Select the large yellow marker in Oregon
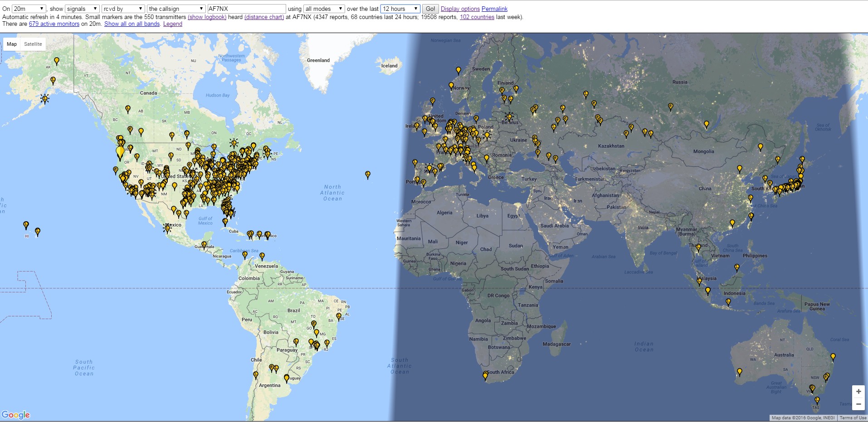Viewport: 868px width, 422px height. click(120, 152)
